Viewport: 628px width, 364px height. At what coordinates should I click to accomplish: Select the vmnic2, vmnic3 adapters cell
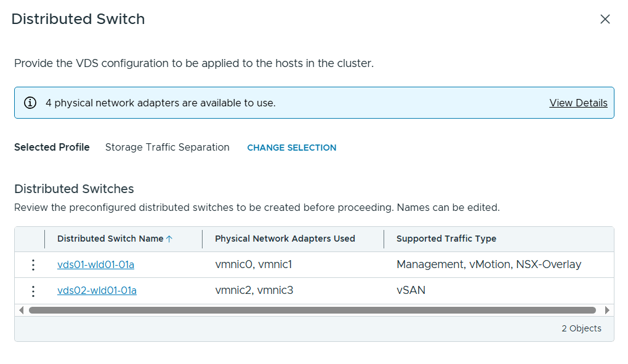coord(254,290)
